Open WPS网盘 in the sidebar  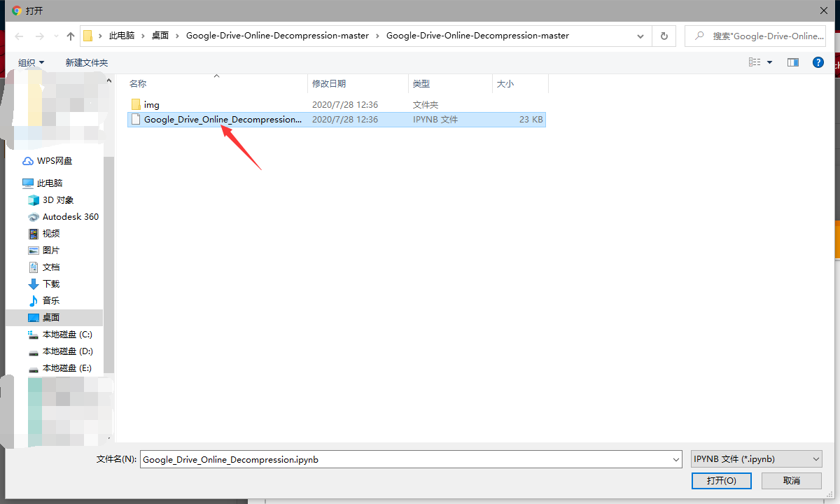click(x=55, y=160)
